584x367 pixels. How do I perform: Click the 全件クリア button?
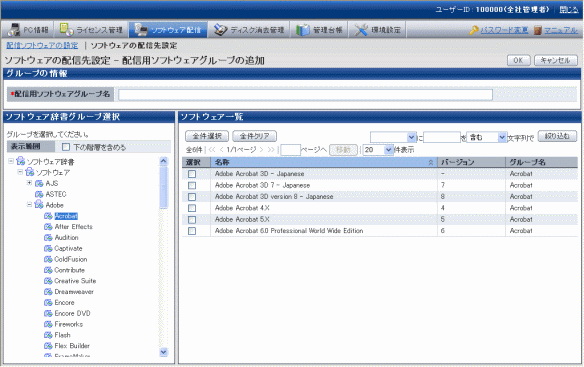pos(254,136)
